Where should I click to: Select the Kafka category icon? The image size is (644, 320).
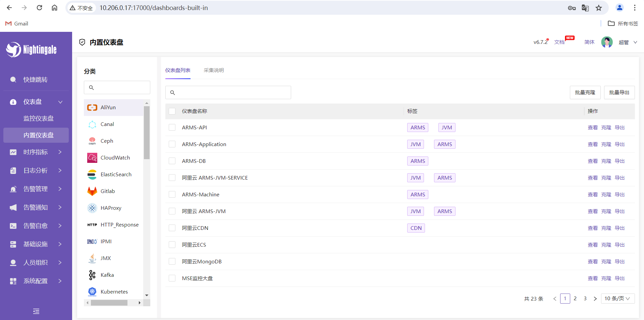92,275
